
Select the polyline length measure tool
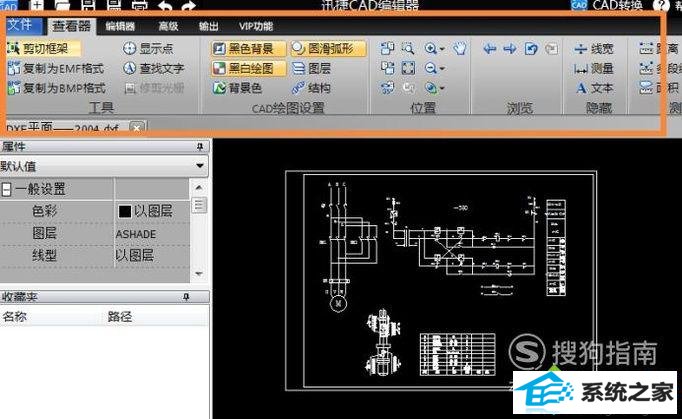[659, 68]
